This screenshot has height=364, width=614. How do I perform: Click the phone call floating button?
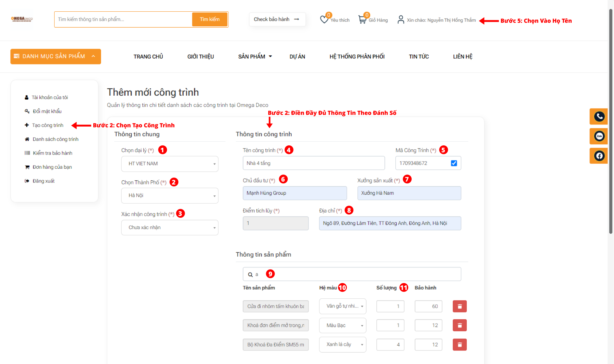point(599,117)
